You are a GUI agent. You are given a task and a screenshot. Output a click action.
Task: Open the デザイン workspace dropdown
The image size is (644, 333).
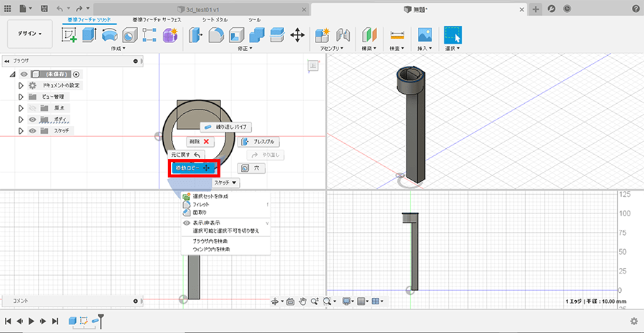(x=30, y=34)
